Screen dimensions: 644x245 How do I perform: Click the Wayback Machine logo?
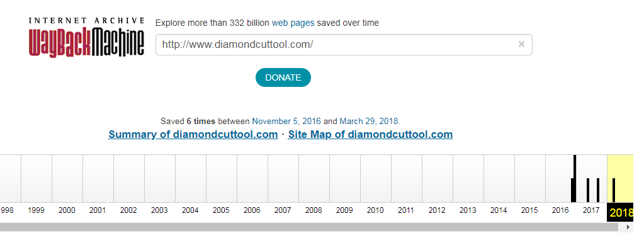click(x=86, y=37)
